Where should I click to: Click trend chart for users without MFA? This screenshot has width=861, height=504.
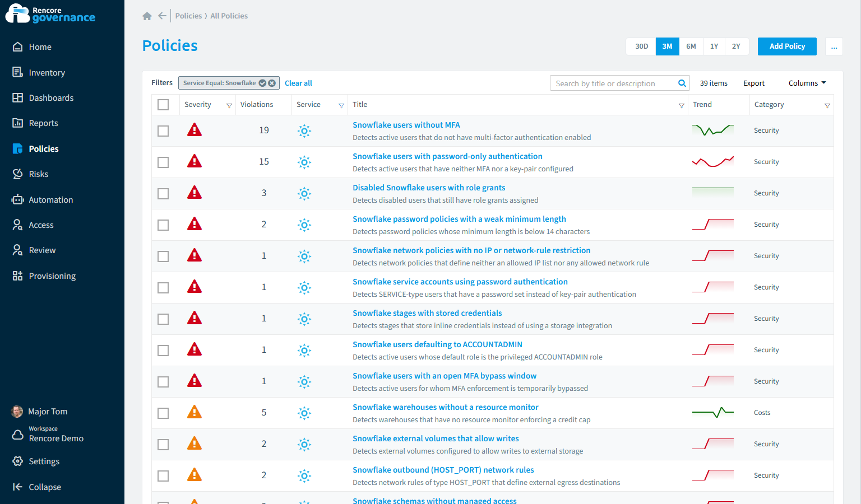click(x=713, y=130)
